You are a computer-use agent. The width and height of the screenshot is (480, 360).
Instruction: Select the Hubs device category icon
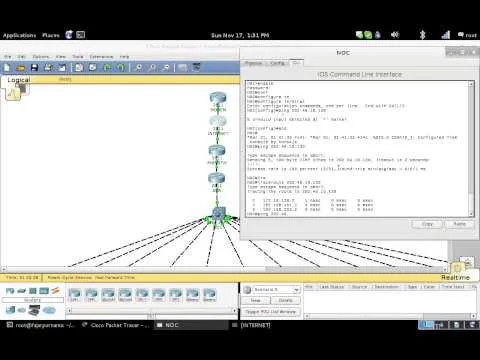point(33,291)
